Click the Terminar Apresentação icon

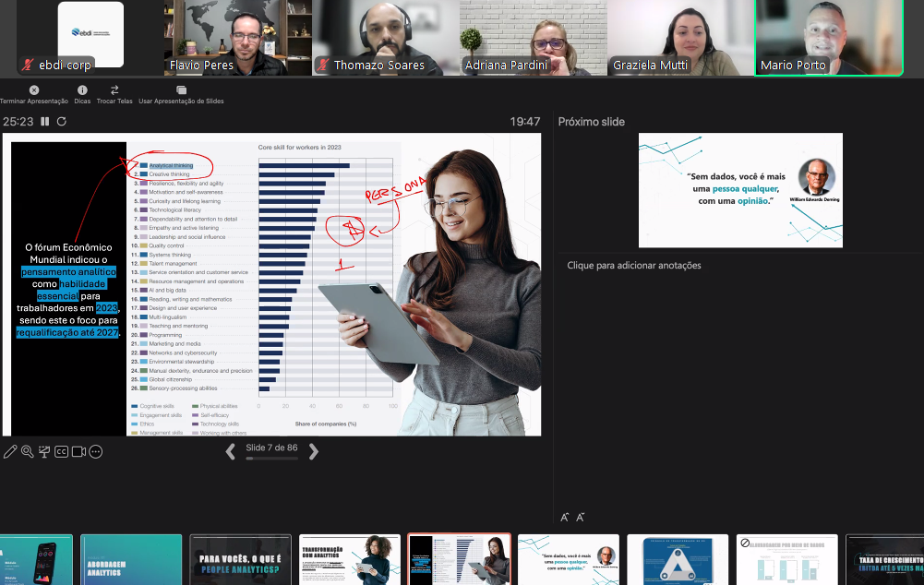tap(34, 90)
